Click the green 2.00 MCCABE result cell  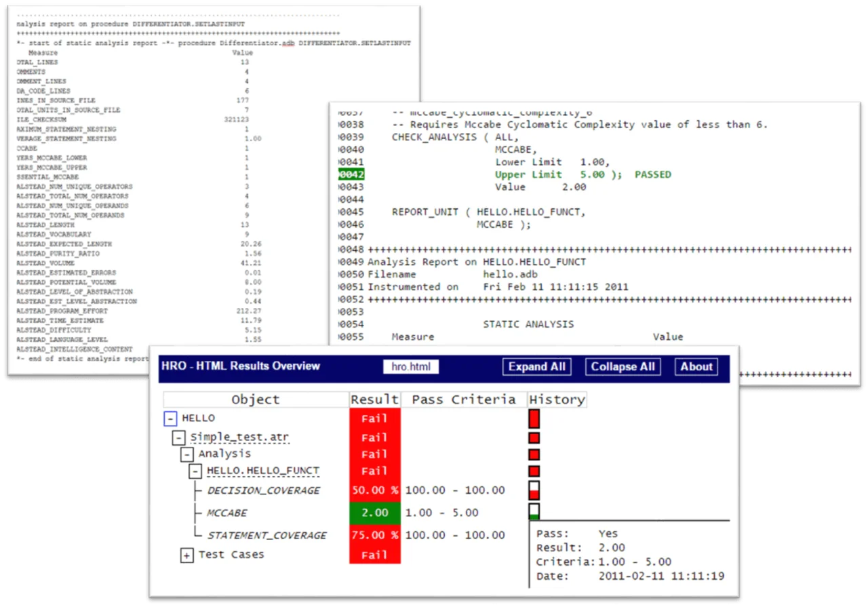[375, 513]
